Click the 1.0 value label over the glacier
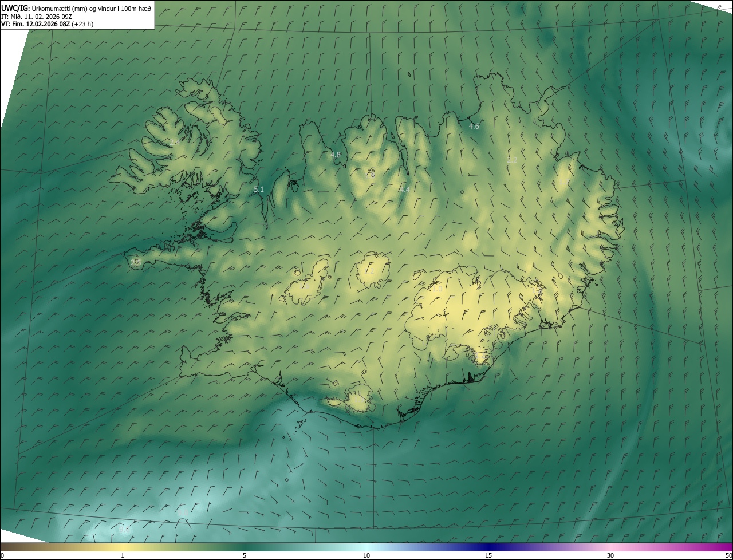This screenshot has width=733, height=560. [x=437, y=289]
